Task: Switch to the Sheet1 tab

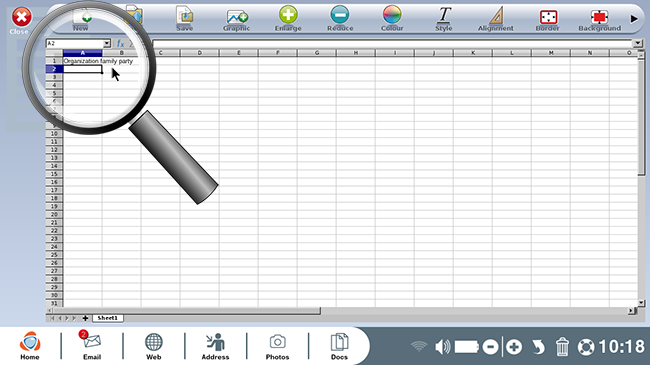Action: tap(107, 318)
